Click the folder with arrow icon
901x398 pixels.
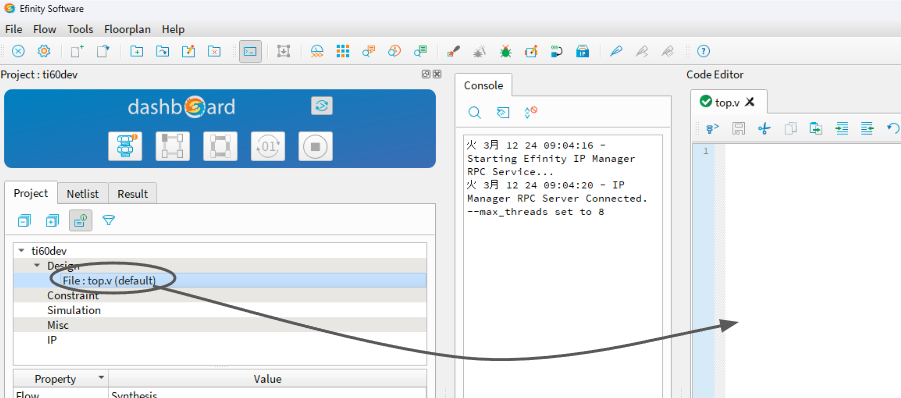tap(163, 51)
